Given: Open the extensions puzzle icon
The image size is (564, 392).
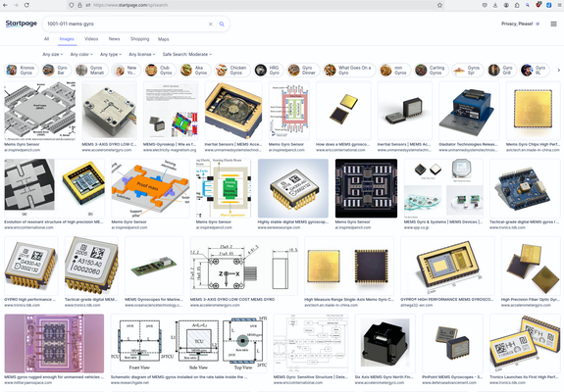Looking at the screenshot, I should [517, 5].
